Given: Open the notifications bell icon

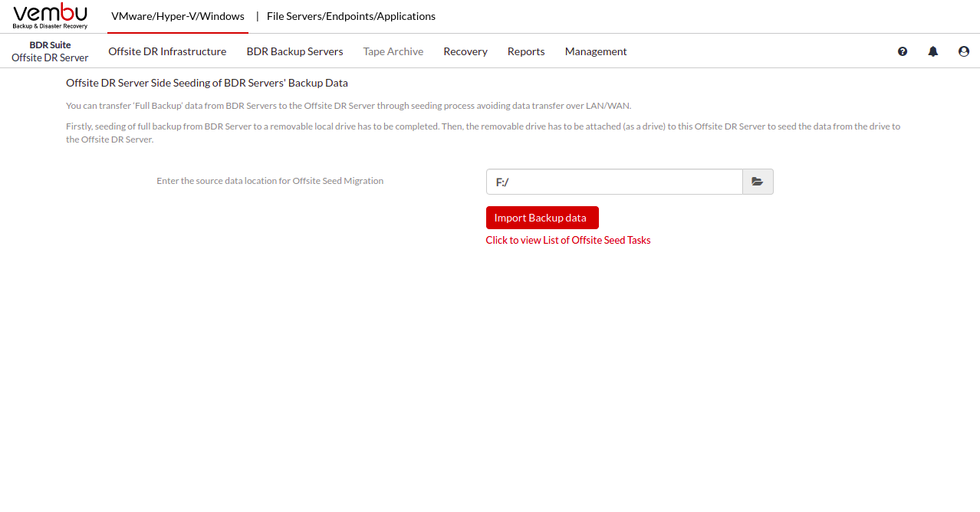Looking at the screenshot, I should point(933,51).
